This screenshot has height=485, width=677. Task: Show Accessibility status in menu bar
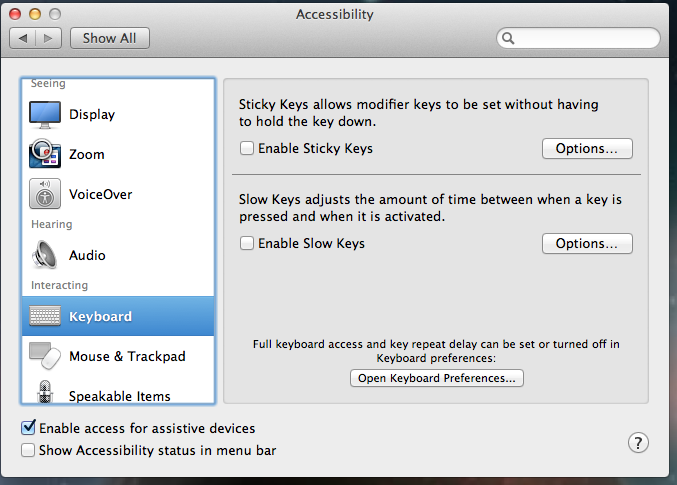[x=28, y=451]
